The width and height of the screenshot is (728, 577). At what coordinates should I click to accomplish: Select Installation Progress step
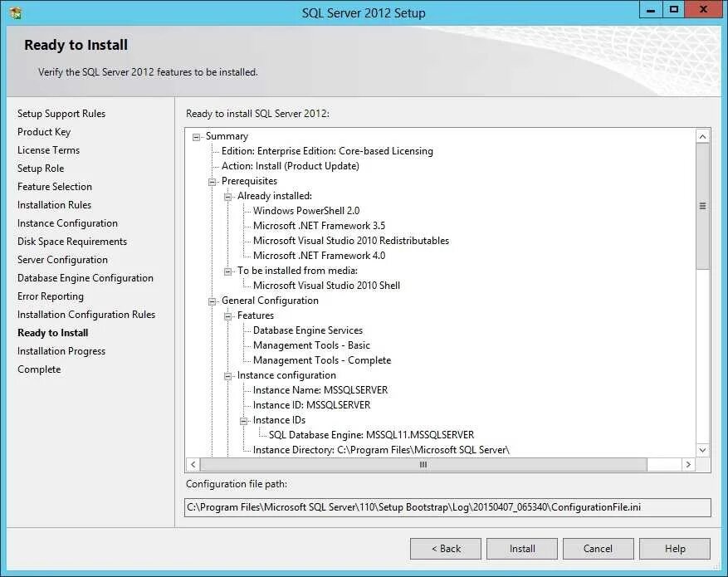[x=61, y=351]
